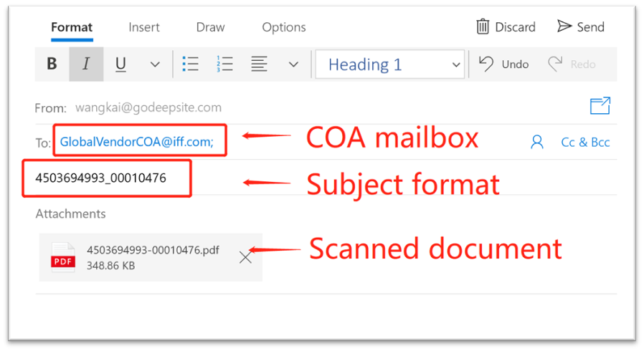Switch to the Draw tab
The width and height of the screenshot is (644, 351).
[x=210, y=27]
